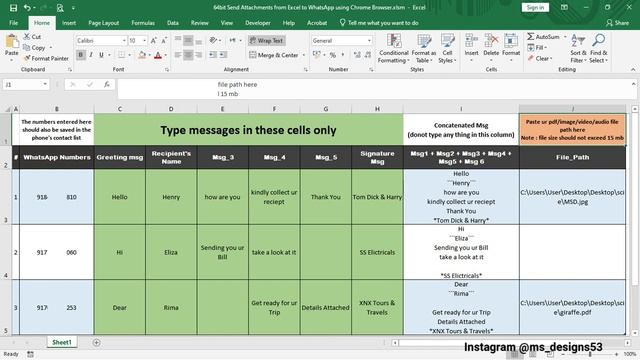640x360 pixels.
Task: Select column I header
Action: pos(461,109)
